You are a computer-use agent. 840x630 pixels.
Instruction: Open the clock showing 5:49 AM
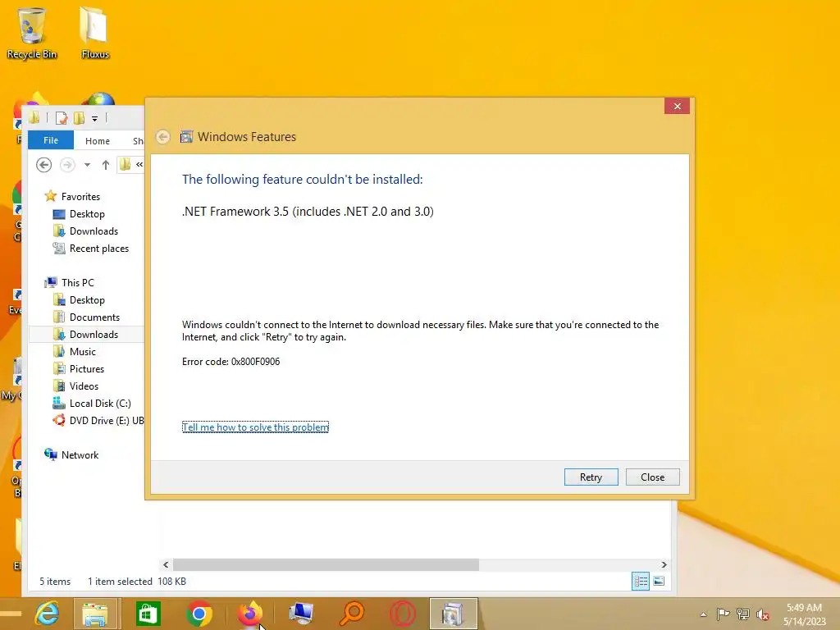pos(804,614)
